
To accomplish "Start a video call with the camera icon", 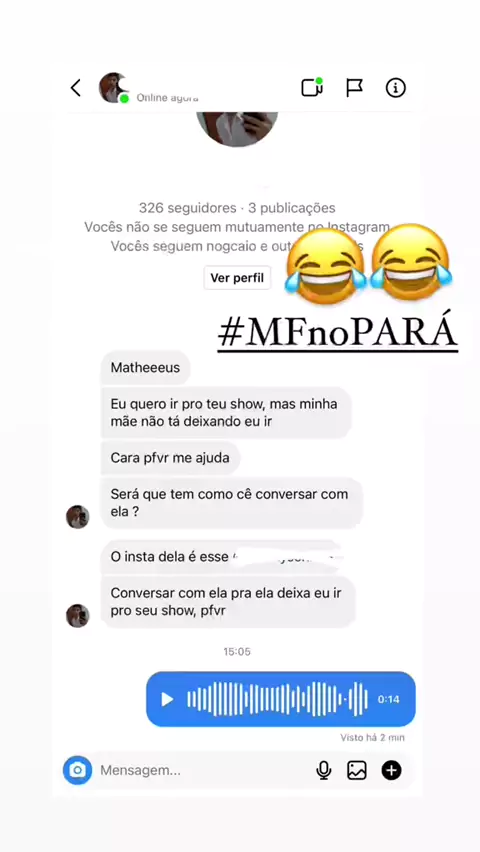I will 312,87.
